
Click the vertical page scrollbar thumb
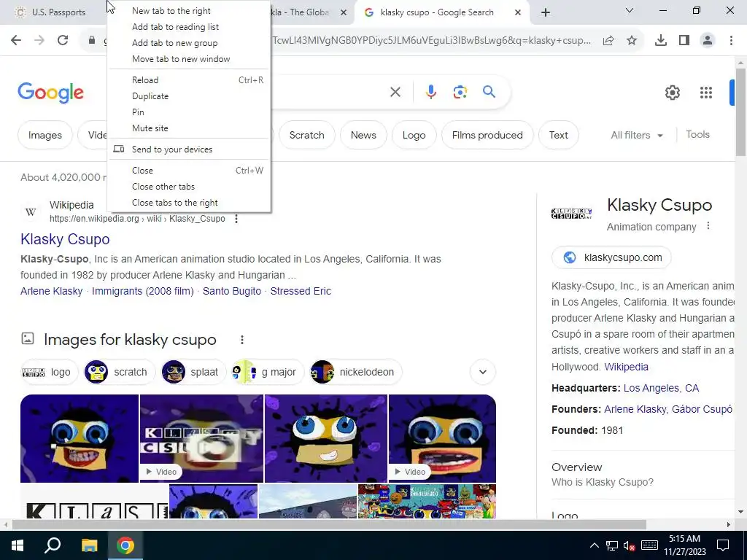[x=740, y=112]
